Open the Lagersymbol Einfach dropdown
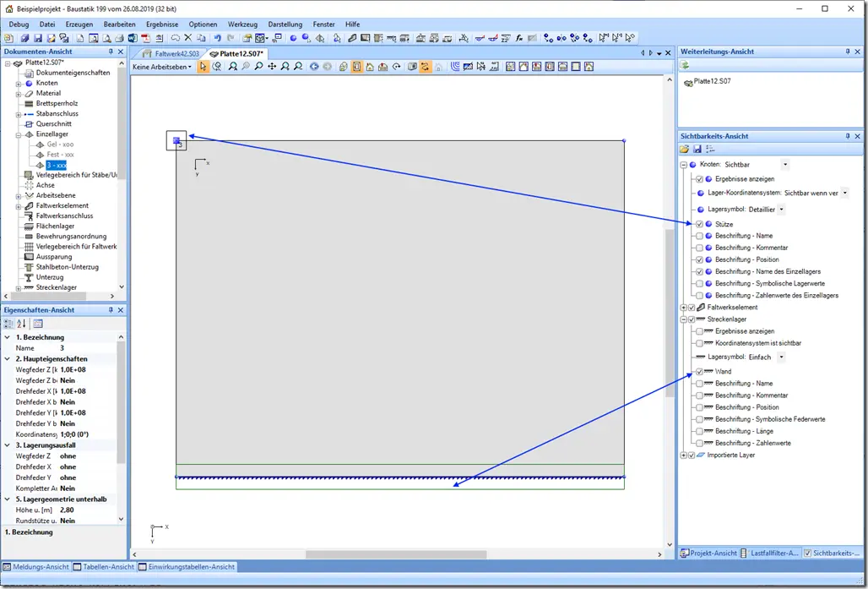Image resolution: width=868 pixels, height=589 pixels. click(x=781, y=357)
